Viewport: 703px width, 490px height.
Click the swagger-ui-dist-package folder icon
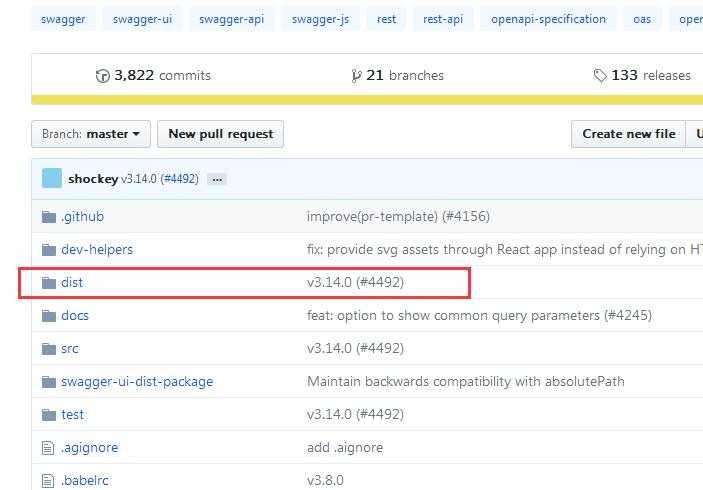tap(48, 382)
